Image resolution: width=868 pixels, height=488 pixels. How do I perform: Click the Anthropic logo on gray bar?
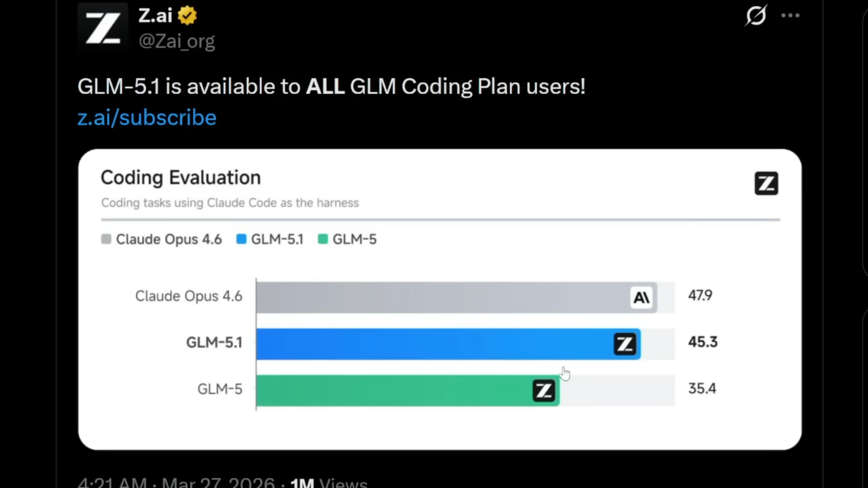pos(641,298)
